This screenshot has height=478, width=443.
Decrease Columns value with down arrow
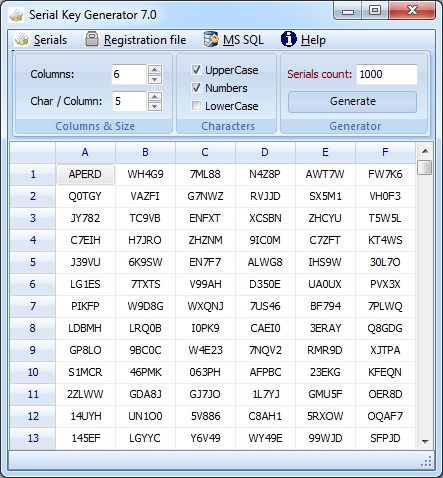[155, 79]
